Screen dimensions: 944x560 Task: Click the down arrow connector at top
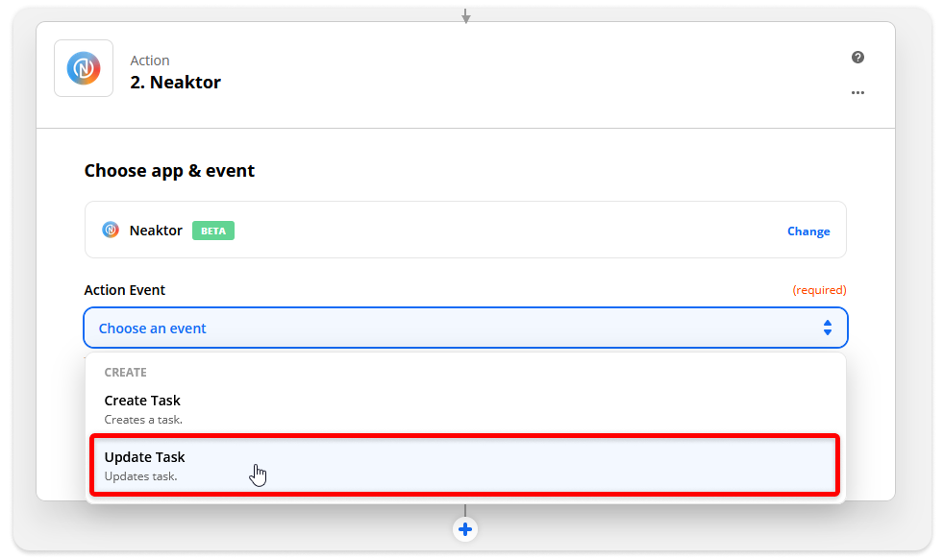(x=465, y=15)
